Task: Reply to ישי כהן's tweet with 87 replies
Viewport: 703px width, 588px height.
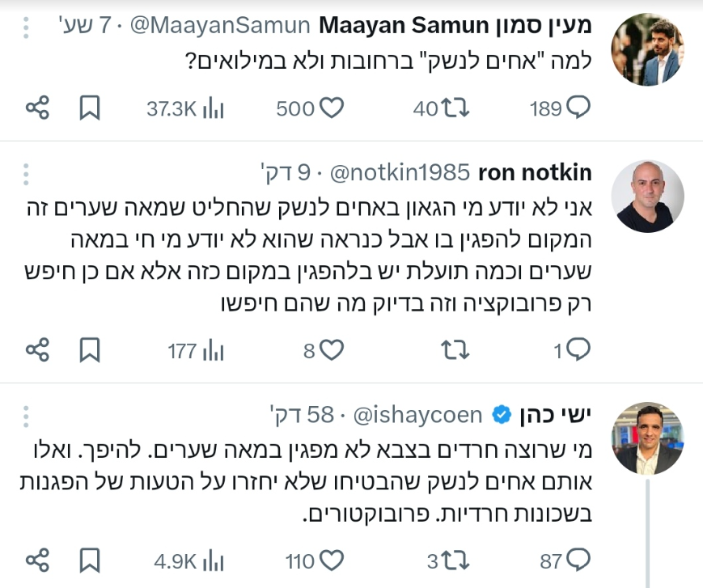Action: pyautogui.click(x=578, y=561)
